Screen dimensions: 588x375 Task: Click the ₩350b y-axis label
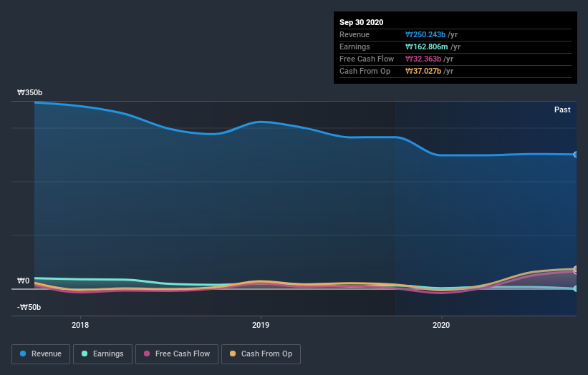pos(29,92)
